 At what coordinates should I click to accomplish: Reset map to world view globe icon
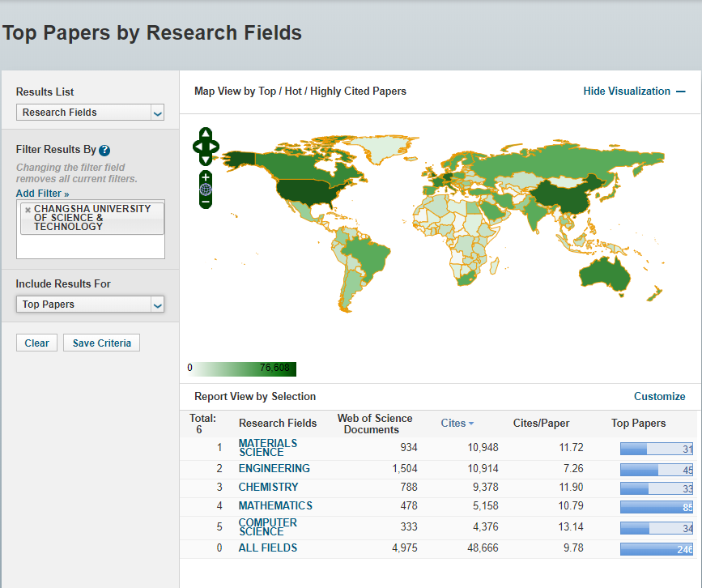(206, 190)
